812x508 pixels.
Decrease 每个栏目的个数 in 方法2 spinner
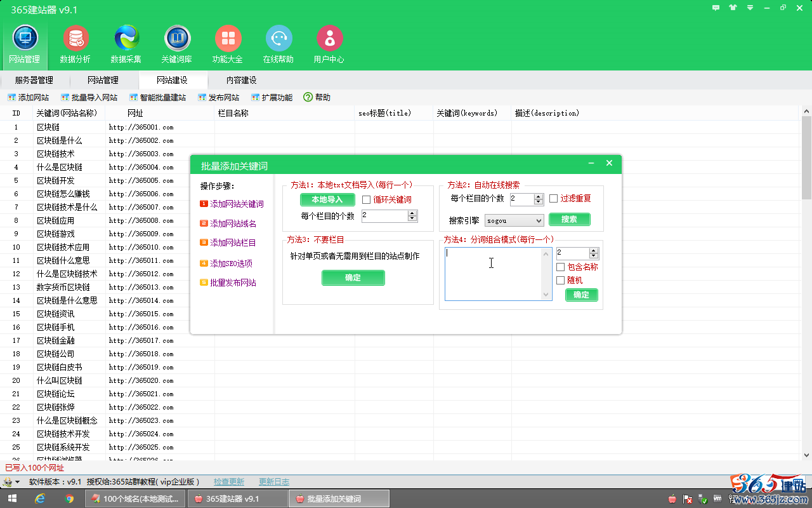tap(539, 203)
